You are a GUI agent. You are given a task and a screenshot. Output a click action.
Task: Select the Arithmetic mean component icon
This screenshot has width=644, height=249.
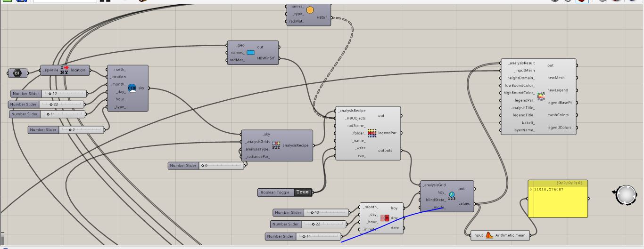(x=489, y=235)
